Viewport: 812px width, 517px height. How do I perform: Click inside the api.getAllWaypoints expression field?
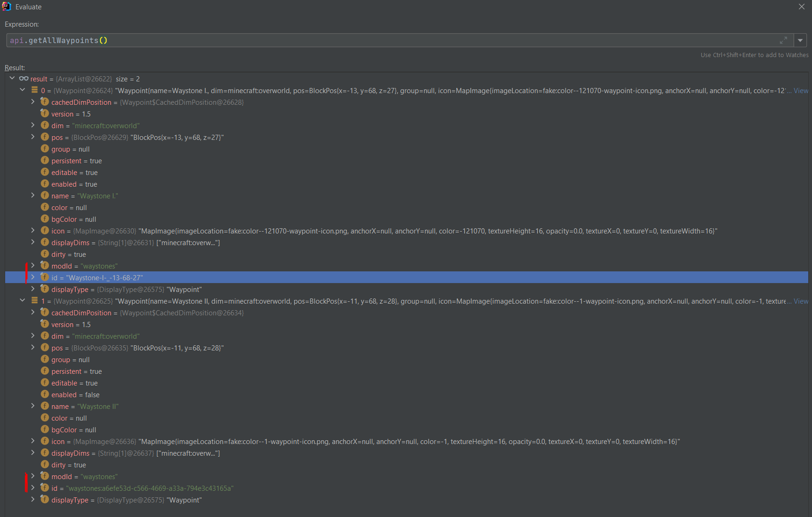pyautogui.click(x=187, y=40)
